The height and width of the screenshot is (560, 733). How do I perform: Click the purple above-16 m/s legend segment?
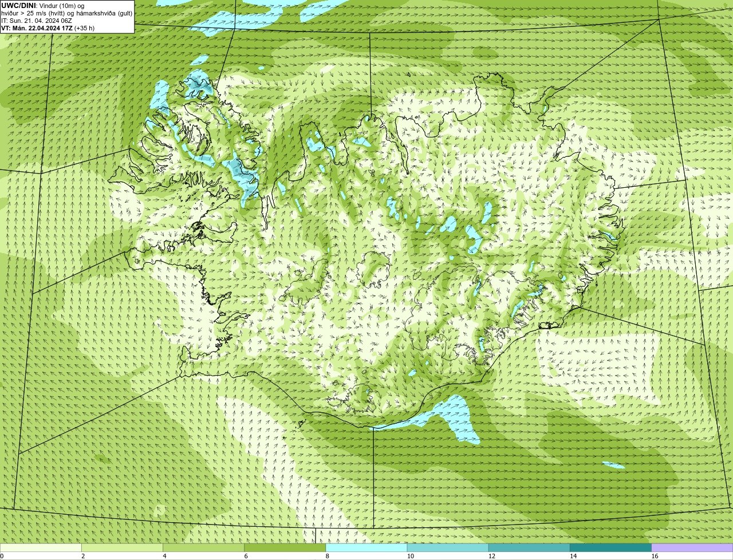click(x=692, y=548)
